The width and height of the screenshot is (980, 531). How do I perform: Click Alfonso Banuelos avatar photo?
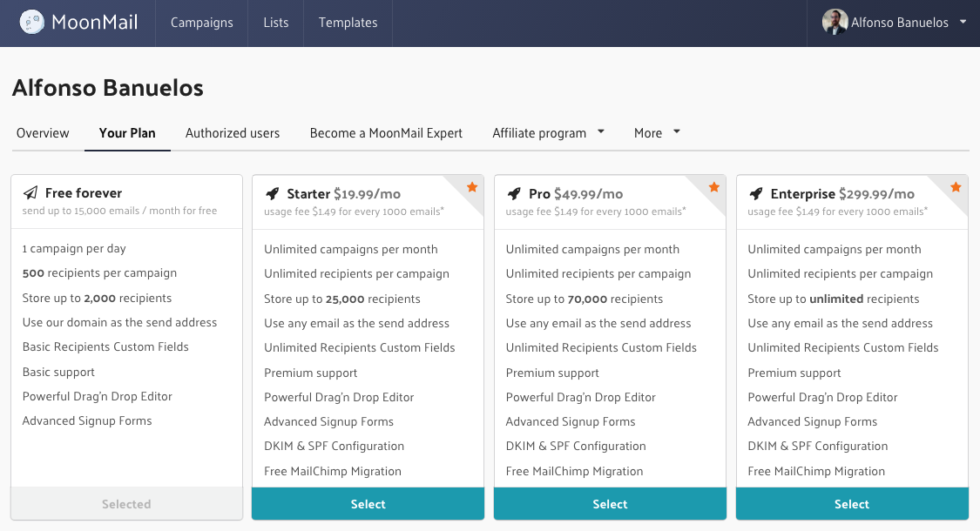(x=835, y=22)
